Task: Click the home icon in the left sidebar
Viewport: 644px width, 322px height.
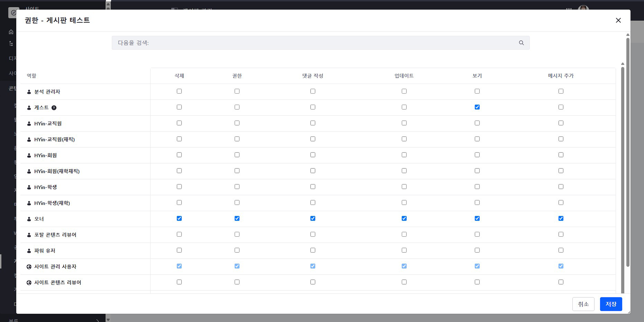Action: [x=11, y=32]
